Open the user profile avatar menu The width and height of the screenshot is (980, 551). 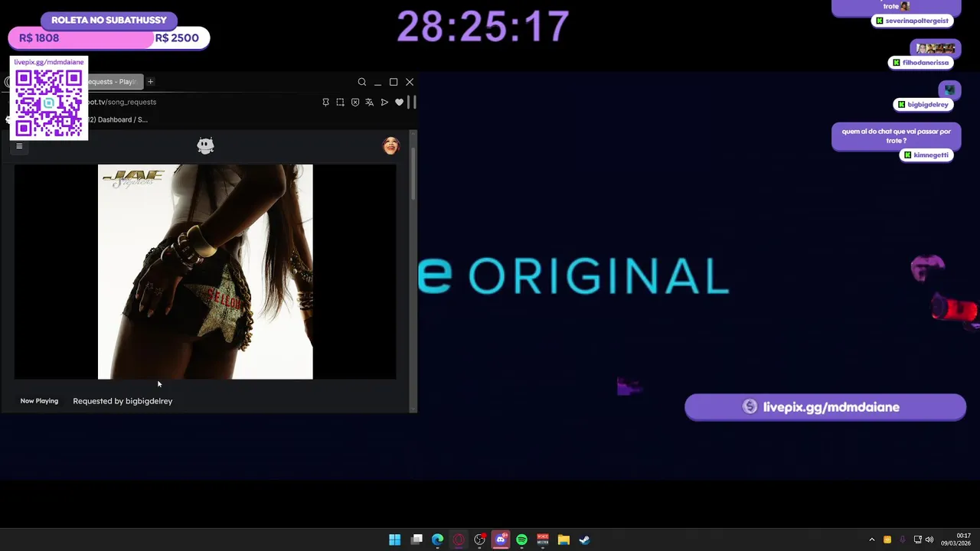click(x=390, y=145)
